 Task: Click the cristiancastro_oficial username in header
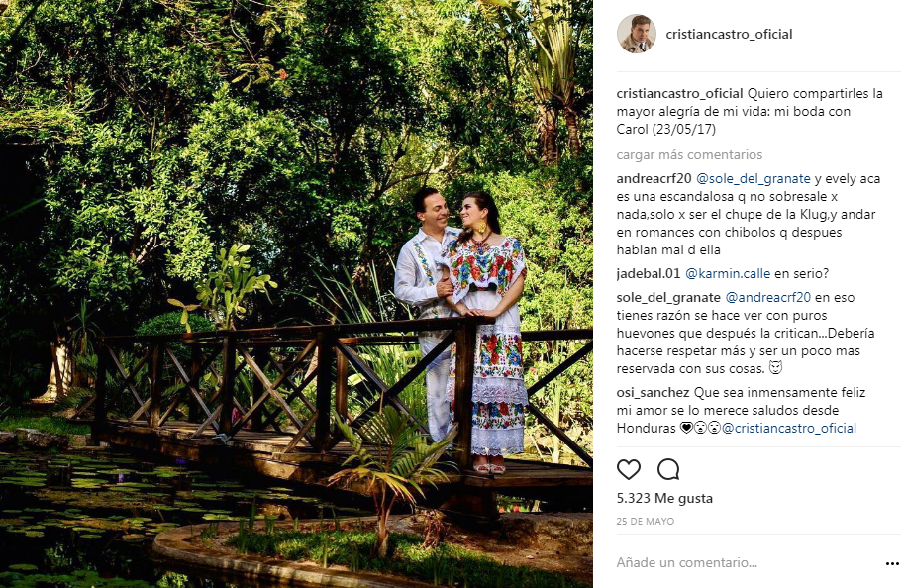point(729,34)
